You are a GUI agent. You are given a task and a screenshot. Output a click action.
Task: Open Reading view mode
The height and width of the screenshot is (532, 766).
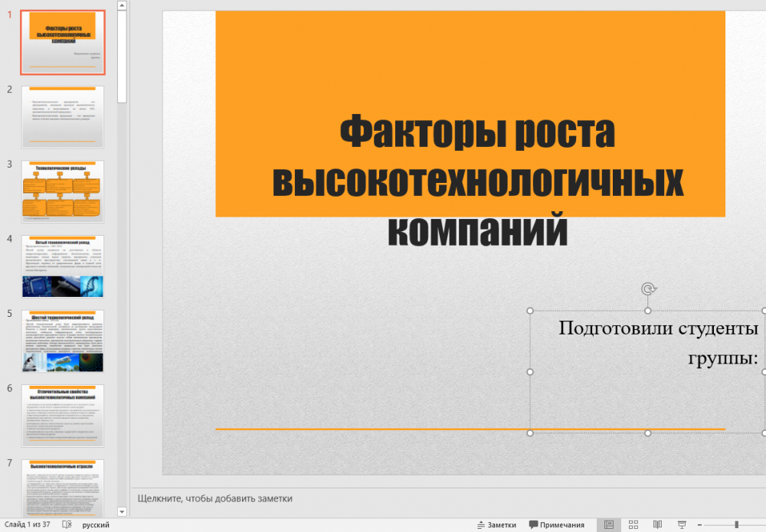pos(657,524)
